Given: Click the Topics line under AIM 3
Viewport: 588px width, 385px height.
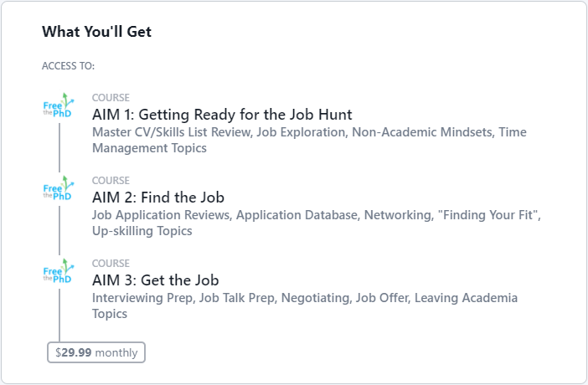Looking at the screenshot, I should point(110,314).
